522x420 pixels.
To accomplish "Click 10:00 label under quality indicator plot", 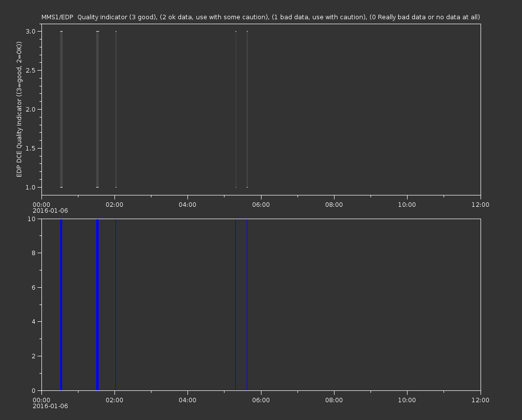I will 407,204.
